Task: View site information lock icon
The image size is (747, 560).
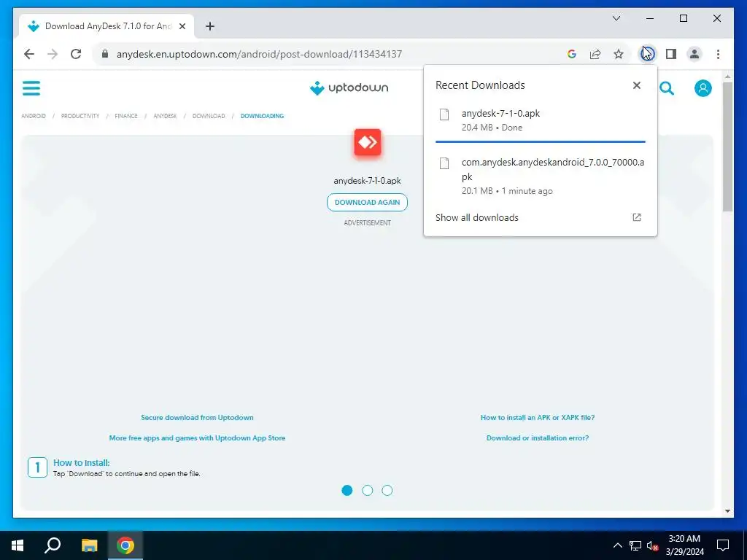Action: click(x=105, y=54)
